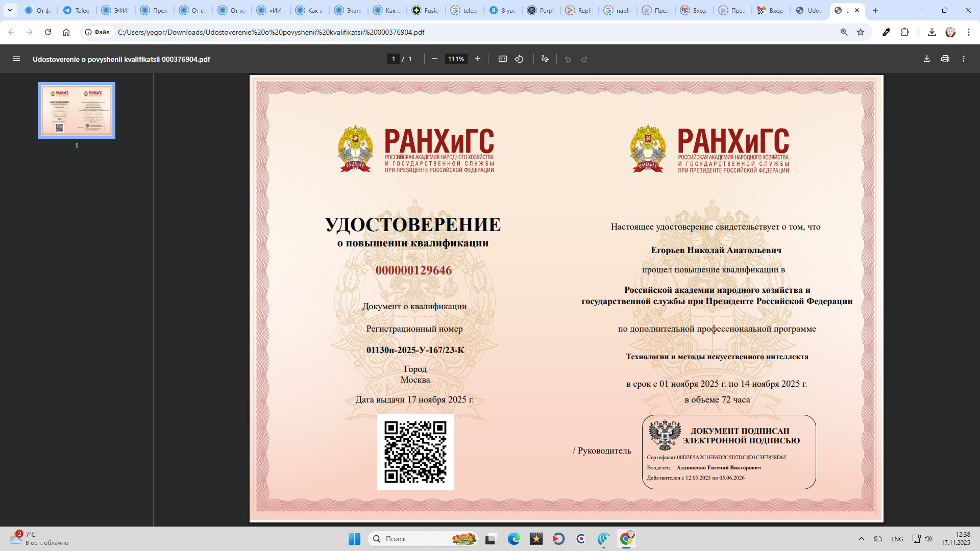Open Task View on the taskbar
This screenshot has height=551, width=980.
491,539
